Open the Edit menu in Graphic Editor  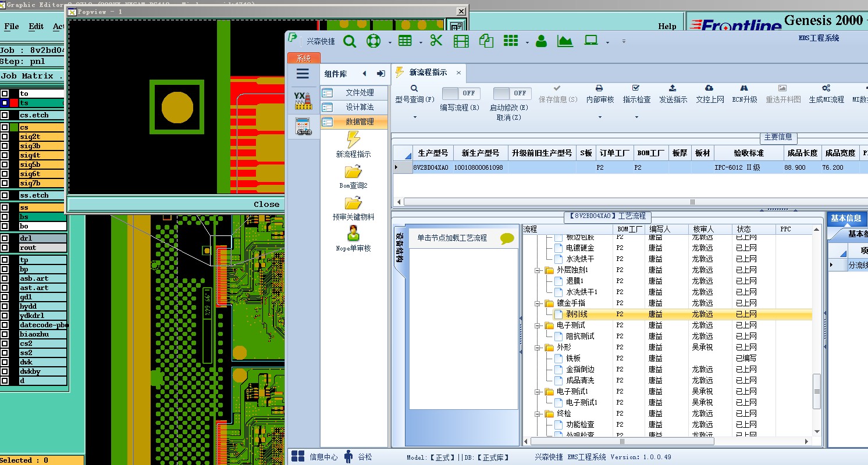(x=36, y=26)
